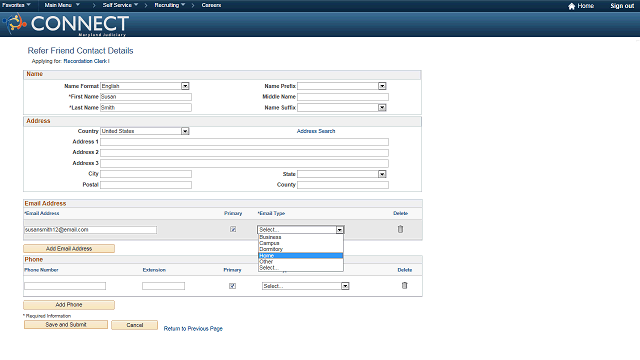Image resolution: width=640 pixels, height=360 pixels.
Task: Click the Phone Number input field
Action: pos(65,286)
